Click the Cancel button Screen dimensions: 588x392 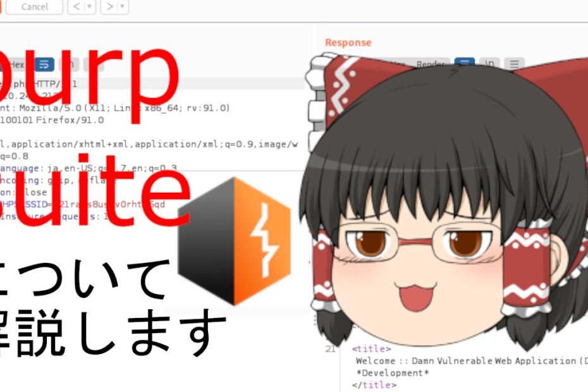pos(34,7)
